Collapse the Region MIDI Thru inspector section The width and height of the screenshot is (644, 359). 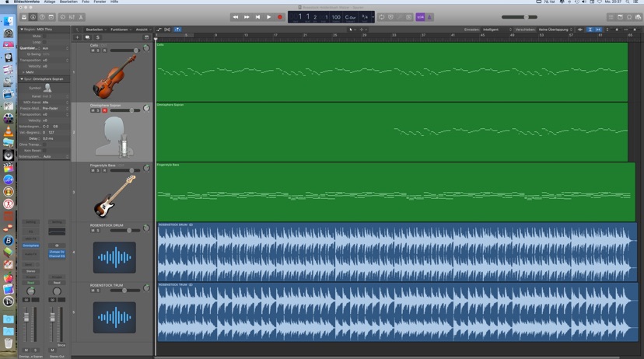22,30
